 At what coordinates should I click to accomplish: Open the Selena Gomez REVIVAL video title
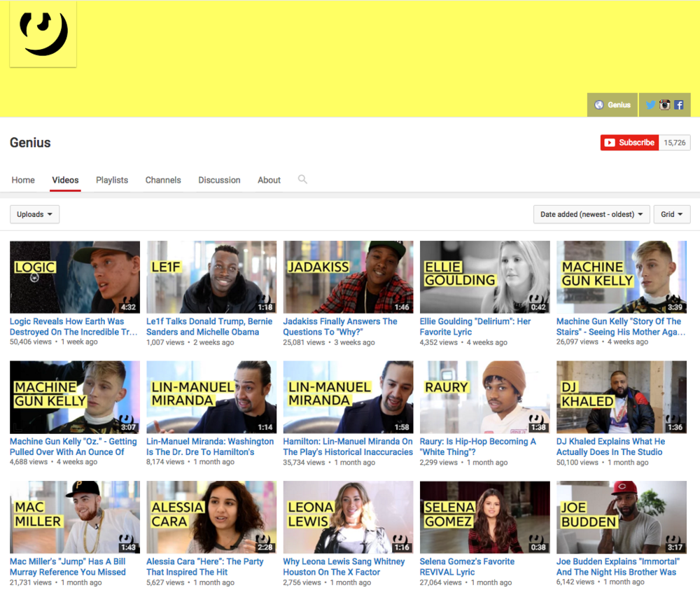pos(467,566)
